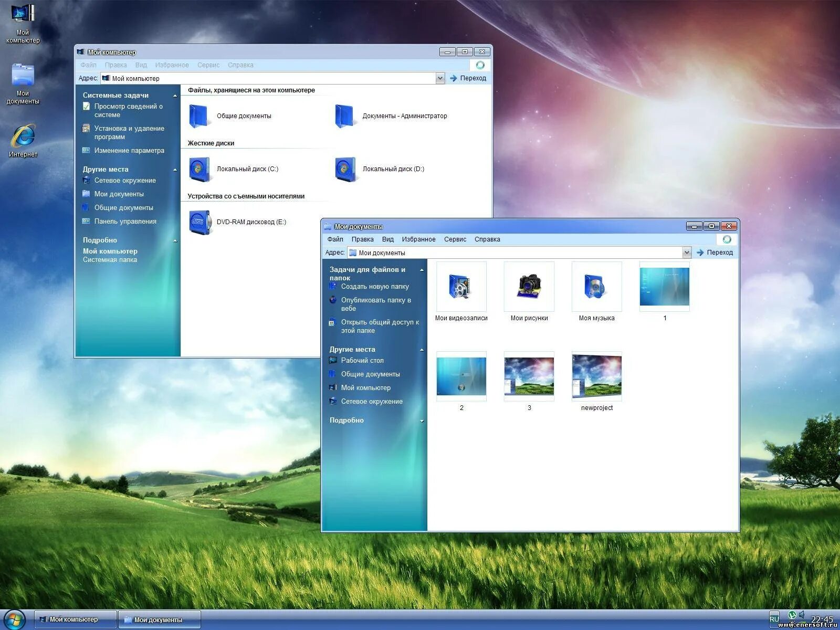The width and height of the screenshot is (840, 630).
Task: Collapse Другие места in Мои документы window
Action: tap(422, 350)
